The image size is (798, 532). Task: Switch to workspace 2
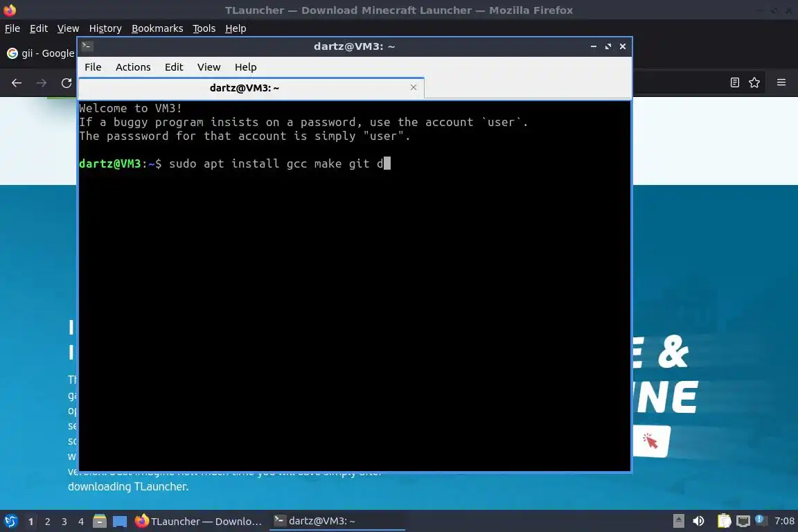click(47, 522)
